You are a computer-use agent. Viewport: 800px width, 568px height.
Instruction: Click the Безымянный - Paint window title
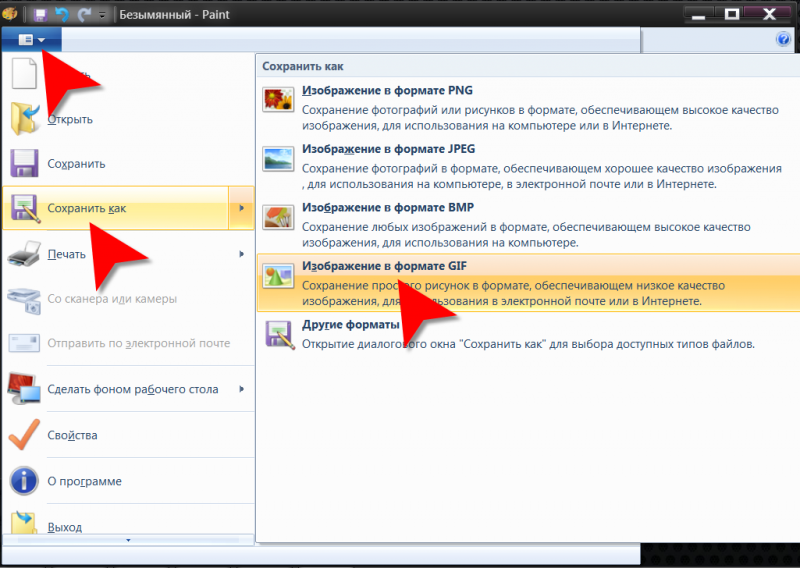[x=174, y=14]
